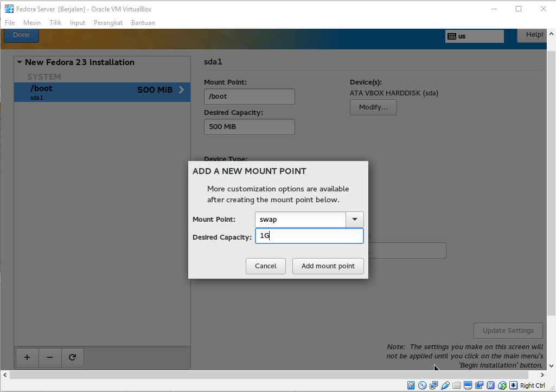Click the chevron arrow on /boot row
The height and width of the screenshot is (392, 556).
click(182, 89)
